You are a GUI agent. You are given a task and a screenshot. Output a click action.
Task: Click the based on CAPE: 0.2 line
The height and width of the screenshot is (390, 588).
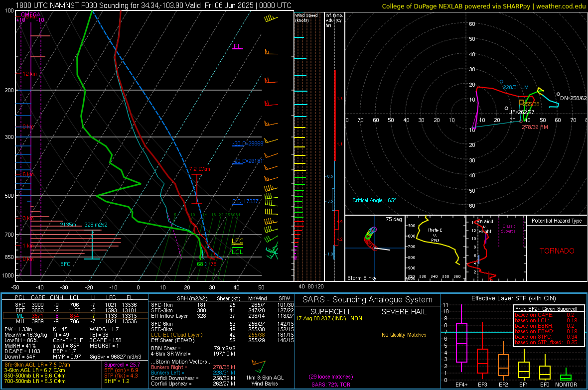545,315
